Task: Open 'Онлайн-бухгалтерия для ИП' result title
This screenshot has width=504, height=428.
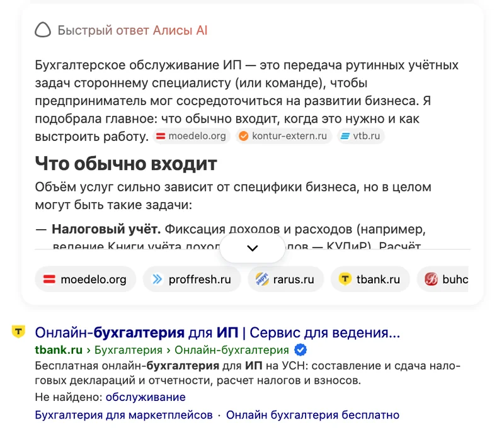Action: click(x=217, y=332)
